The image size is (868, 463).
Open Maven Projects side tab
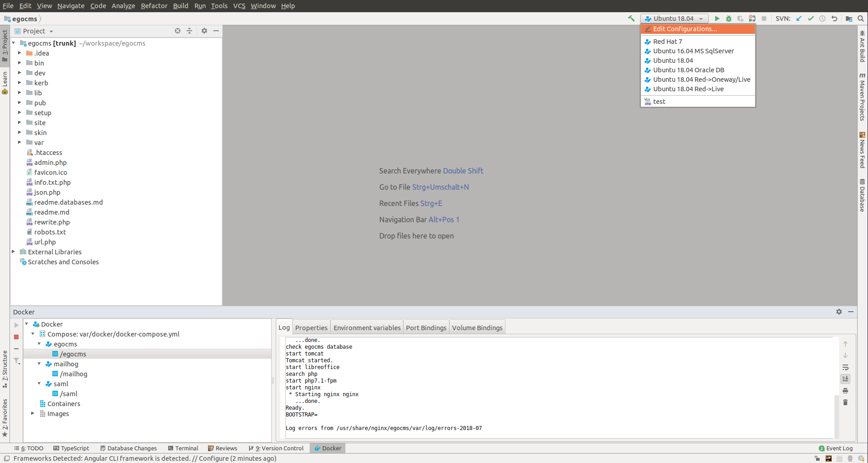pos(862,97)
